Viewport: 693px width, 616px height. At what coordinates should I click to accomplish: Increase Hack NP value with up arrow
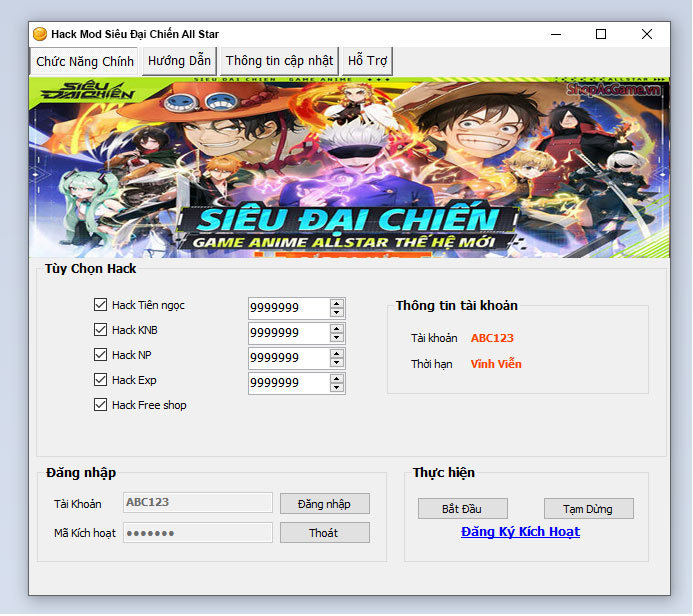337,354
